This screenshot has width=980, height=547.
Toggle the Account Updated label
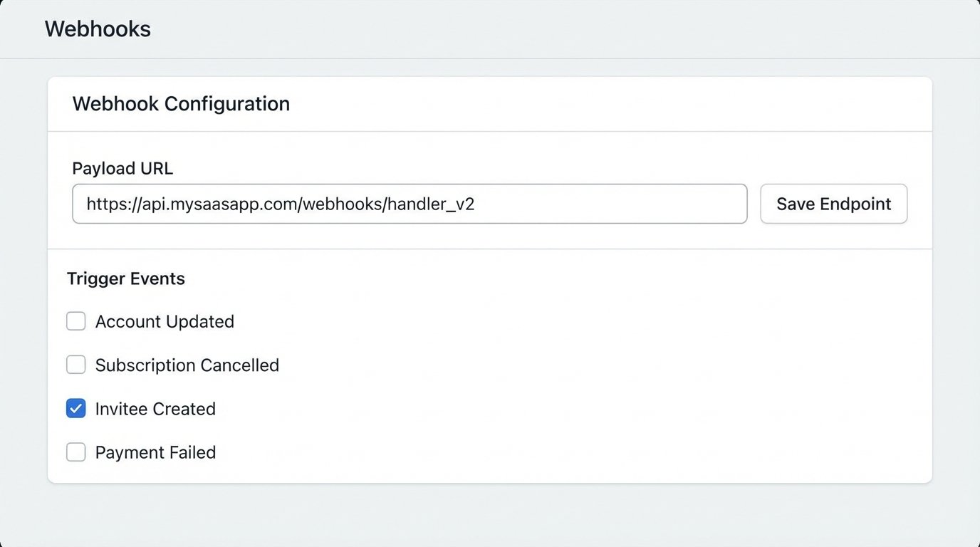[x=165, y=321]
